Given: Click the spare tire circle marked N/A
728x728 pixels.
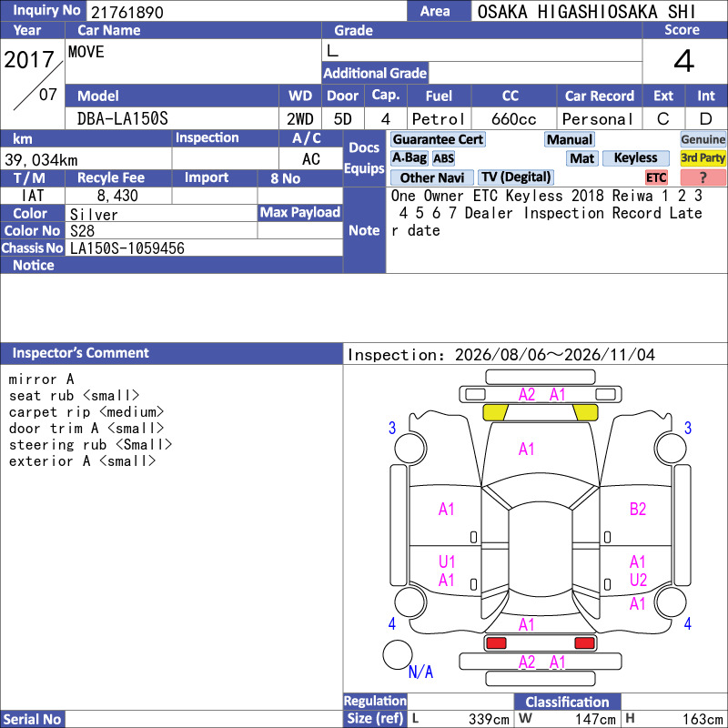Looking at the screenshot, I should pyautogui.click(x=398, y=654).
